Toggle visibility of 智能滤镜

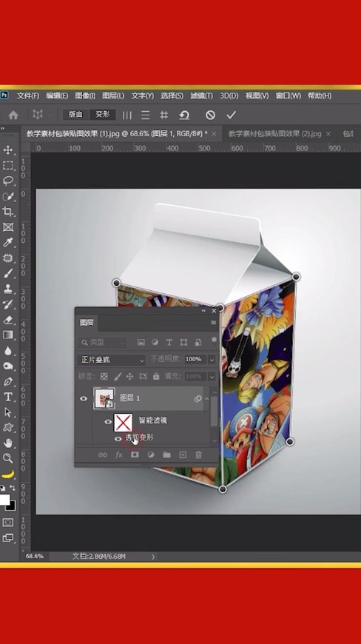108,422
